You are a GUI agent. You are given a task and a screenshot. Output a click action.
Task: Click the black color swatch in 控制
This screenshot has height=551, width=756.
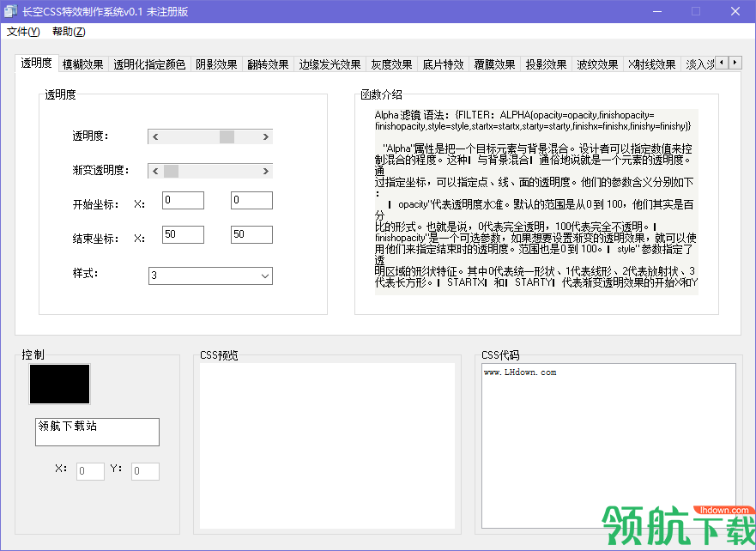60,384
